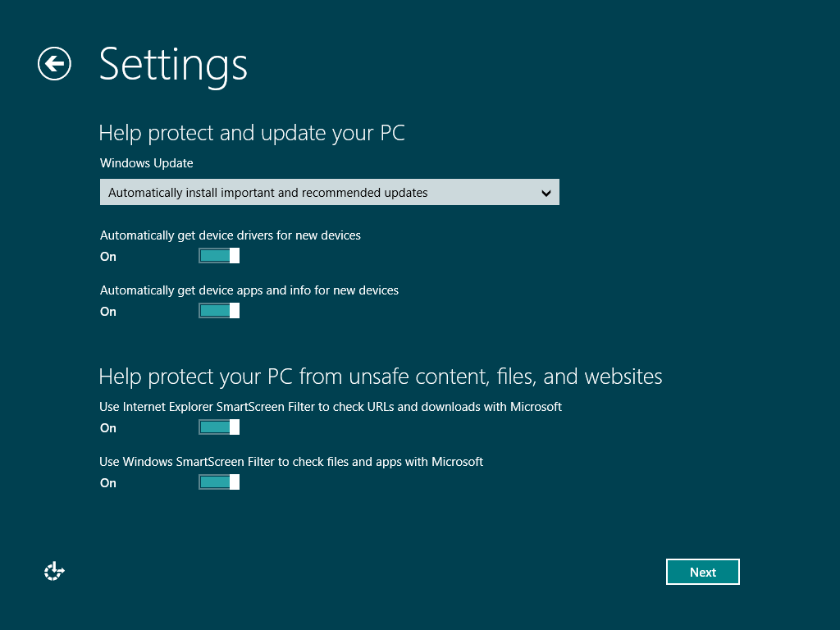Click the Windows Update label
Screen dimensions: 840x630
(147, 163)
